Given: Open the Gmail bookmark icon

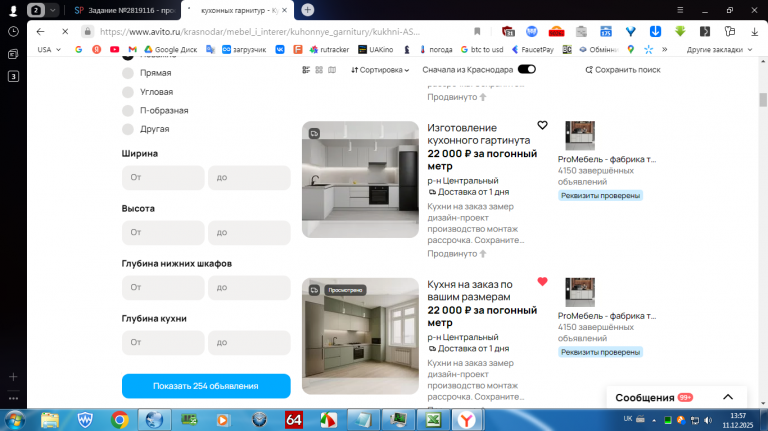Looking at the screenshot, I should pyautogui.click(x=132, y=49).
